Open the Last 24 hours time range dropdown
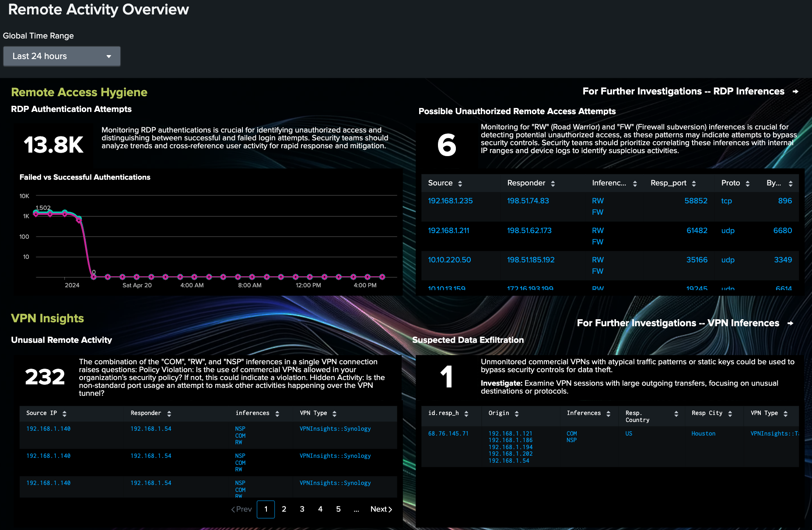 pyautogui.click(x=62, y=56)
